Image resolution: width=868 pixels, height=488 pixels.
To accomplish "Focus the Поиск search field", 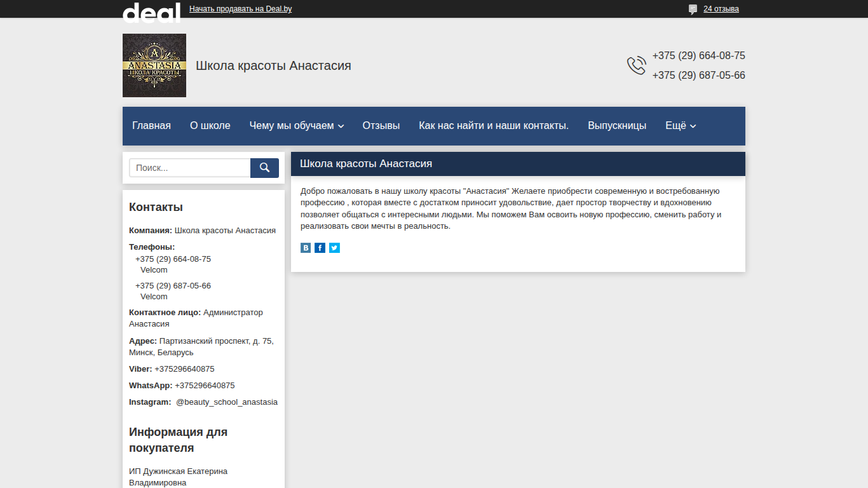I will click(x=190, y=168).
